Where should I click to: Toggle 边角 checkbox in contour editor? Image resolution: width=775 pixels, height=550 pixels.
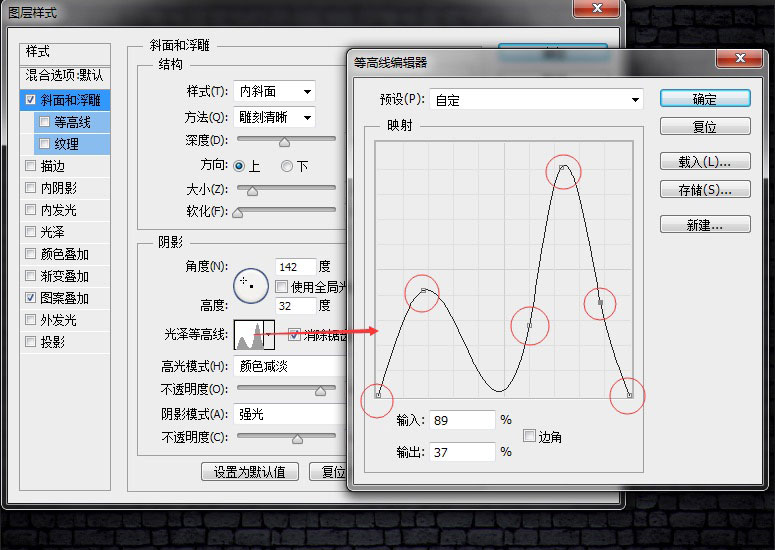pos(529,435)
